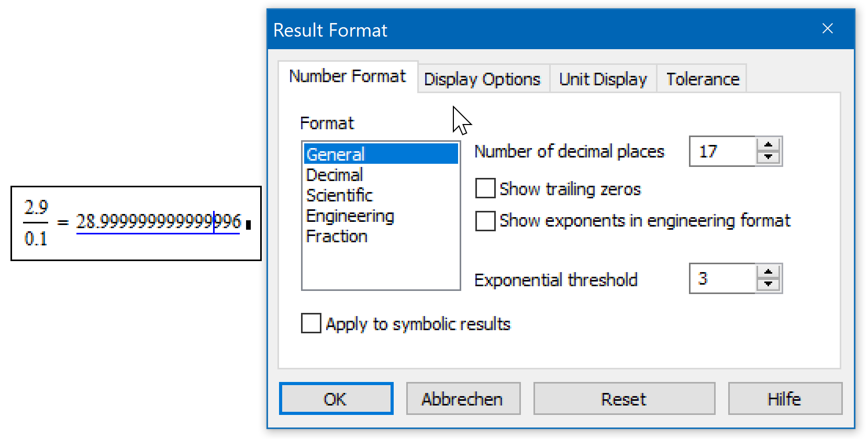The image size is (868, 439).
Task: Switch to the Tolerance tab
Action: coord(702,78)
